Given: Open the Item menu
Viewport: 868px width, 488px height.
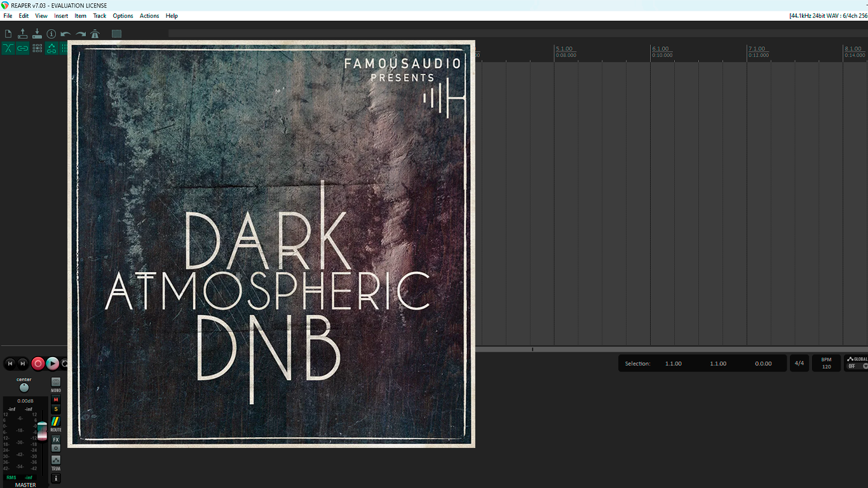Looking at the screenshot, I should pos(81,16).
